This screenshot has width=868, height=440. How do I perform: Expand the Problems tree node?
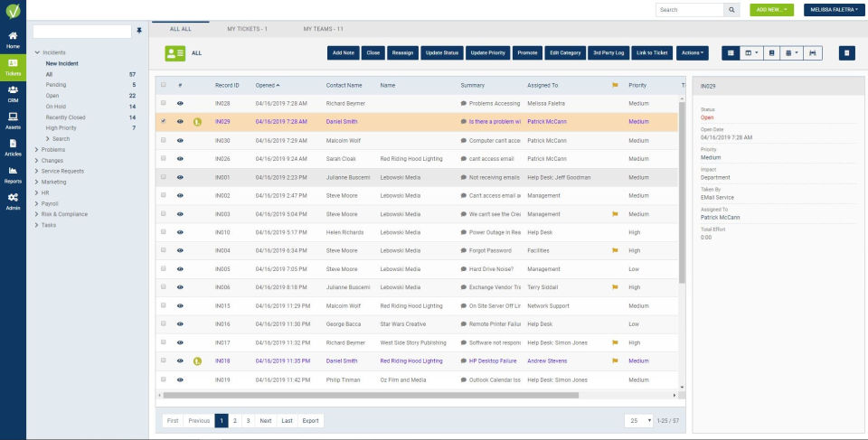coord(37,149)
